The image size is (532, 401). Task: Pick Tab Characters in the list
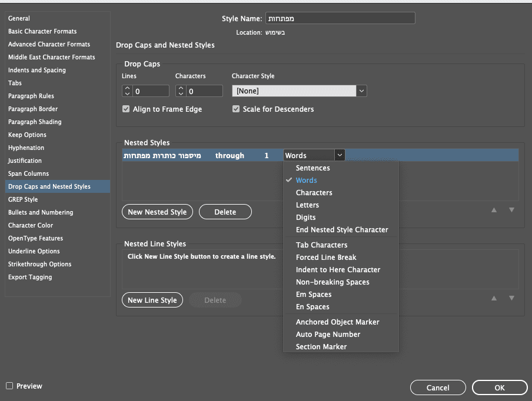pyautogui.click(x=321, y=245)
